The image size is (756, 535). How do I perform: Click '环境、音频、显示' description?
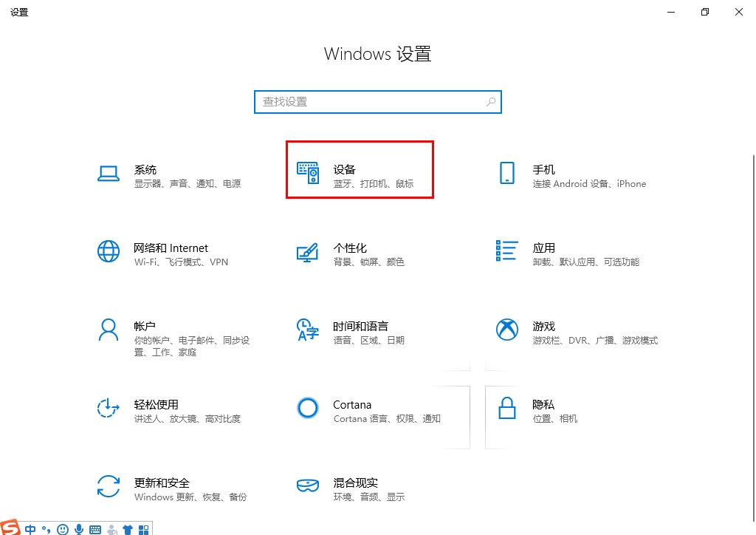click(x=369, y=497)
